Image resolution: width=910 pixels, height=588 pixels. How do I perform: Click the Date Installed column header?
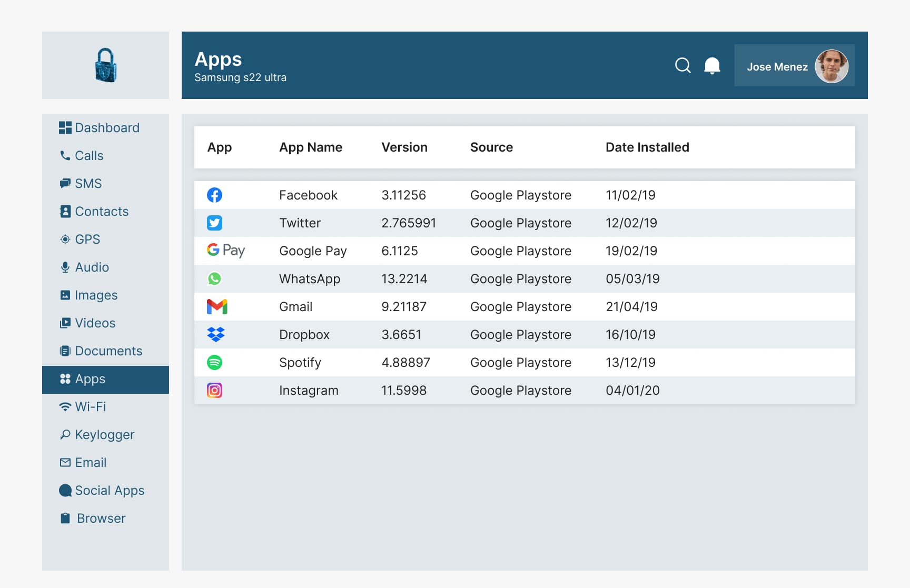(x=647, y=147)
